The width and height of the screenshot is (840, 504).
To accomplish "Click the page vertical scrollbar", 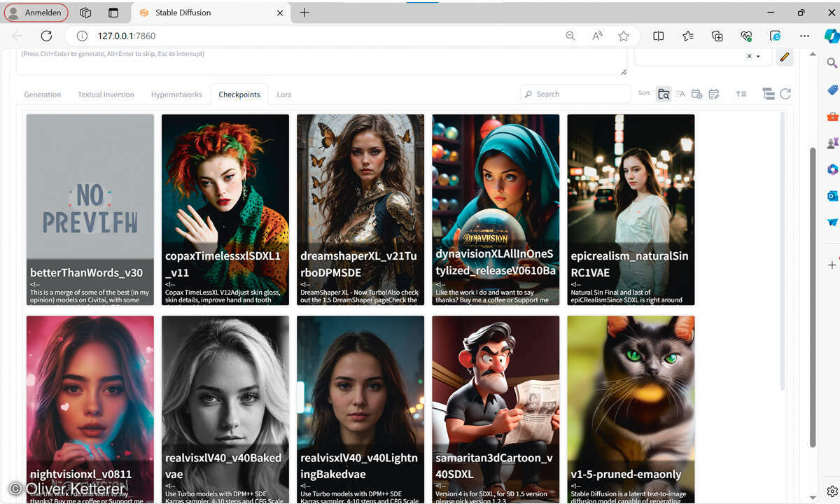I will click(813, 297).
